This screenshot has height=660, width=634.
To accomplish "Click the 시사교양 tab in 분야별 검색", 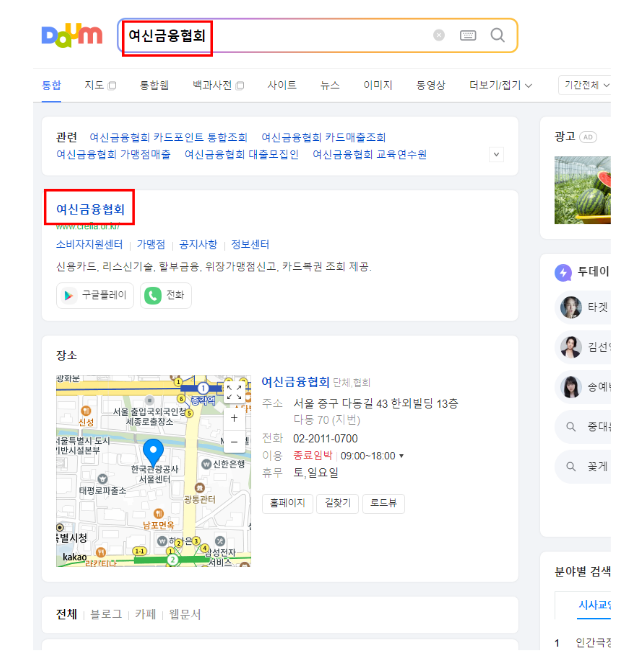I will pyautogui.click(x=594, y=605).
